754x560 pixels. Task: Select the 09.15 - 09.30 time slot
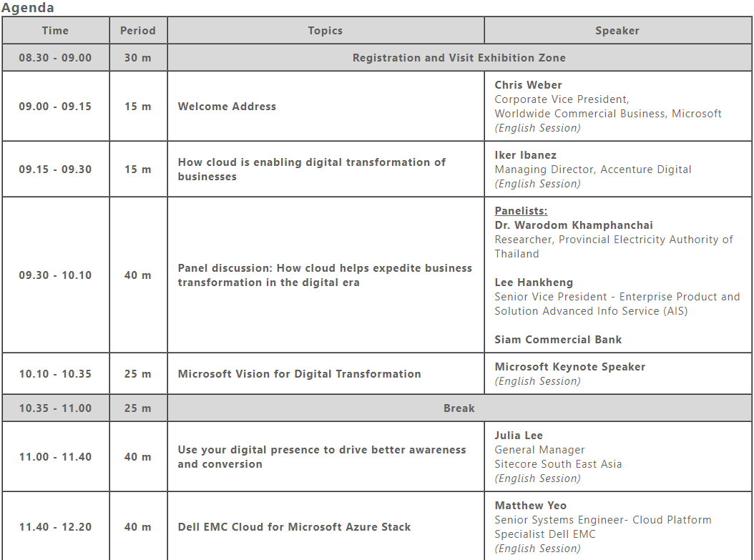(55, 170)
